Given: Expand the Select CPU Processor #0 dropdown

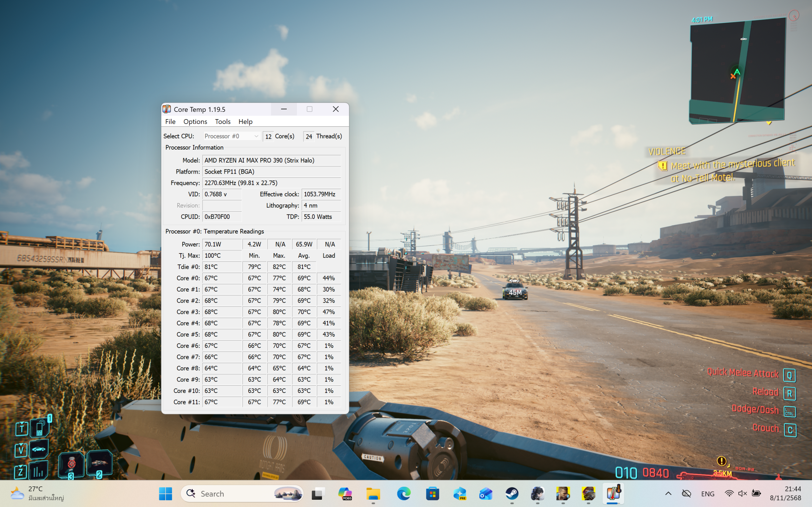Looking at the screenshot, I should pyautogui.click(x=231, y=136).
